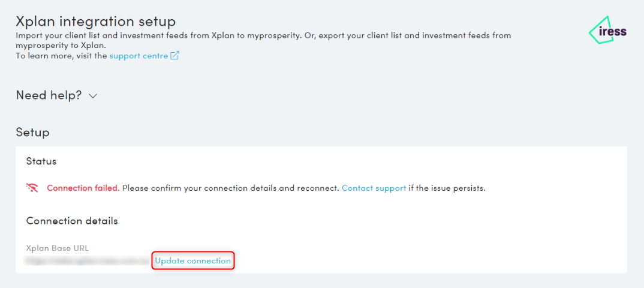The image size is (644, 288).
Task: Click Update connection
Action: point(192,261)
